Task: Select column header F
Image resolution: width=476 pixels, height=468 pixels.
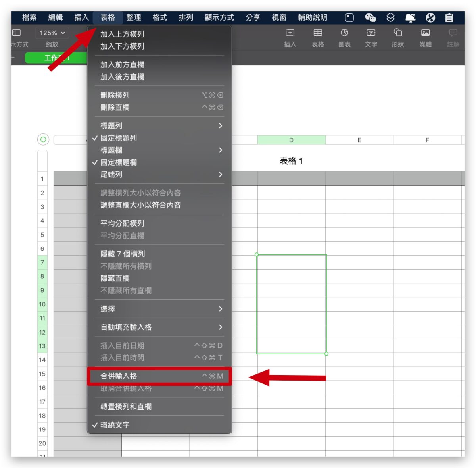Action: tap(427, 140)
